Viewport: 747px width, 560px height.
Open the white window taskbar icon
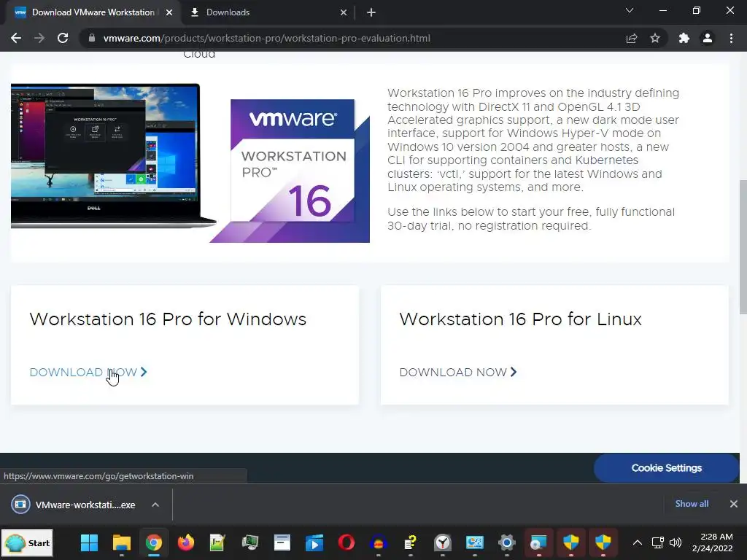click(x=282, y=542)
